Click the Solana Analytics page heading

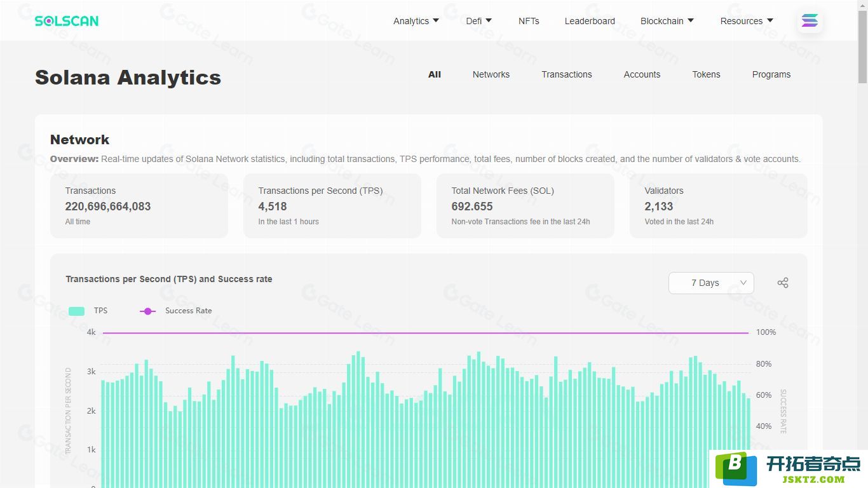[x=128, y=78]
